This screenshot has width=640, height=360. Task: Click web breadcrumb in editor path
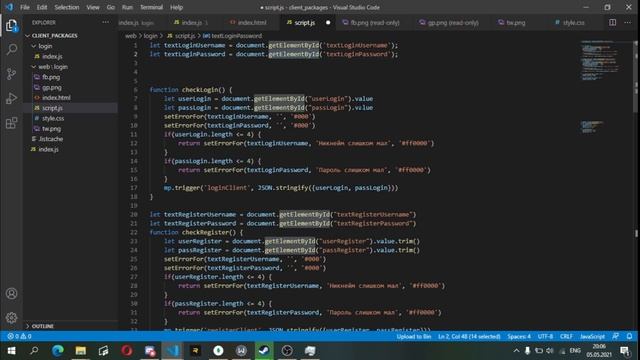click(131, 36)
